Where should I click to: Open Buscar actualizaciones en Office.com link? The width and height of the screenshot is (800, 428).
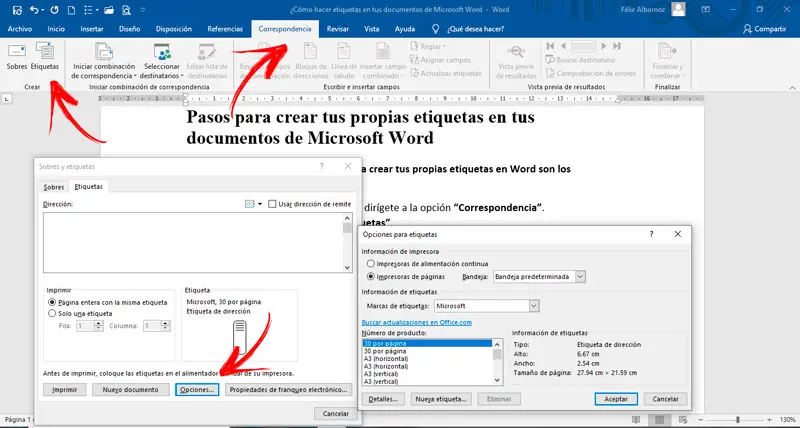[x=417, y=322]
